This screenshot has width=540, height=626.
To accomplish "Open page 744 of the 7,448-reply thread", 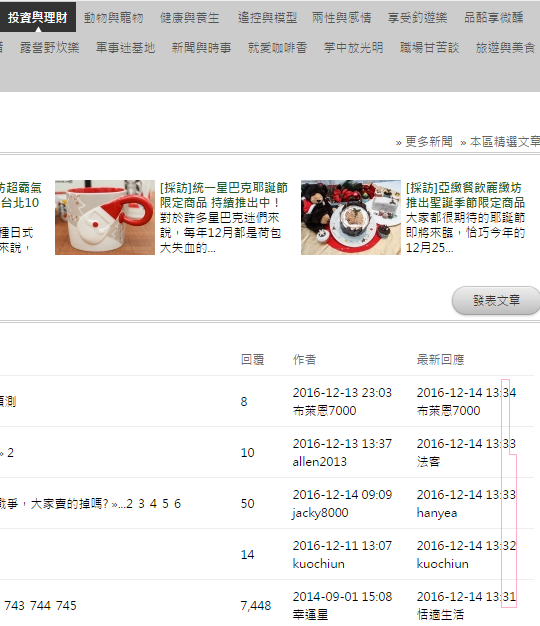I will 40,606.
